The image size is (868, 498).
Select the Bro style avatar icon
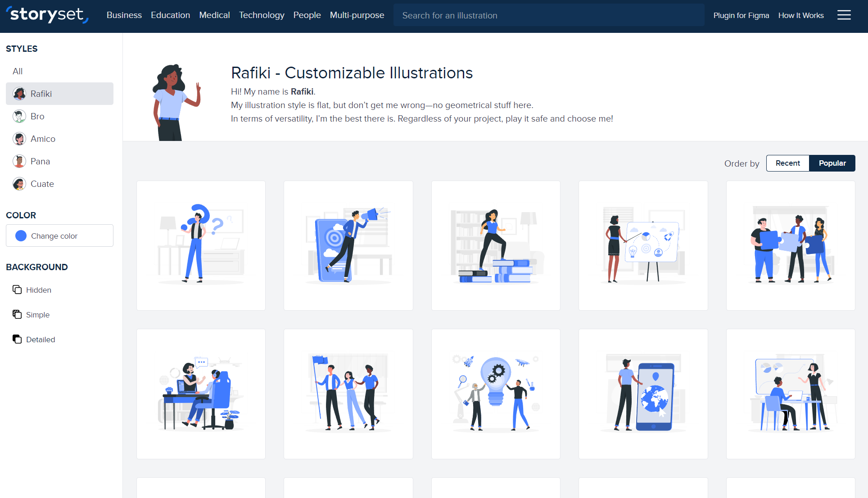click(19, 116)
